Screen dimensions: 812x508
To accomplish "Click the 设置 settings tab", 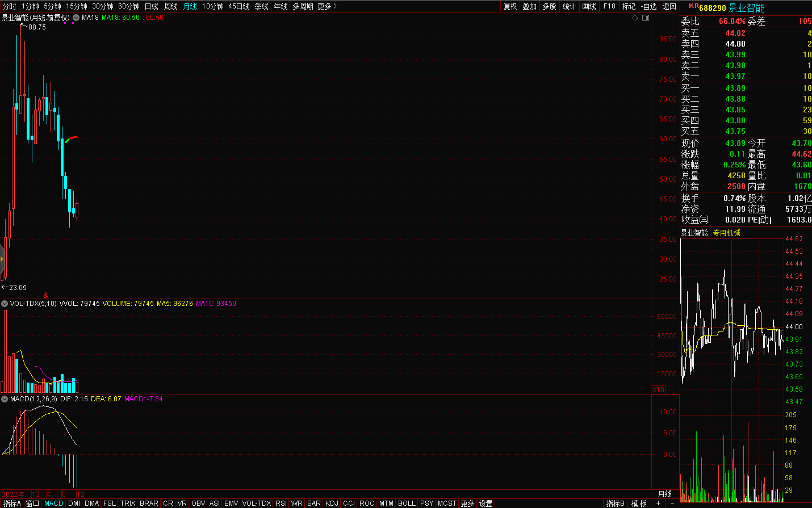I will (485, 503).
